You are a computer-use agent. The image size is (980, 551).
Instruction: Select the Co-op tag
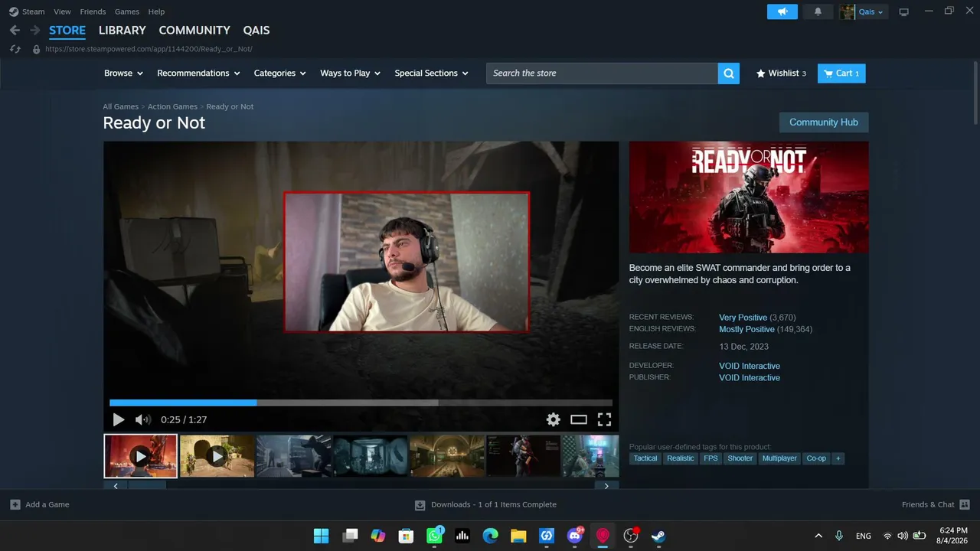pyautogui.click(x=817, y=458)
